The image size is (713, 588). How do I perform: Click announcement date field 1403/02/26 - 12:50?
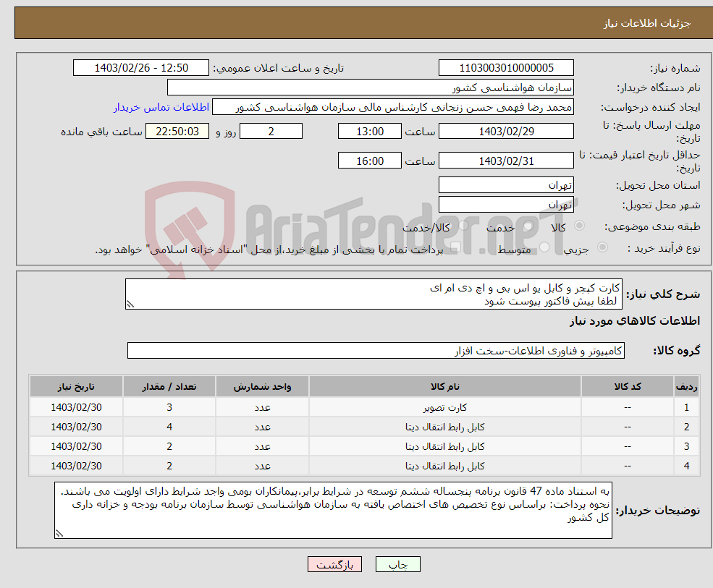click(141, 68)
